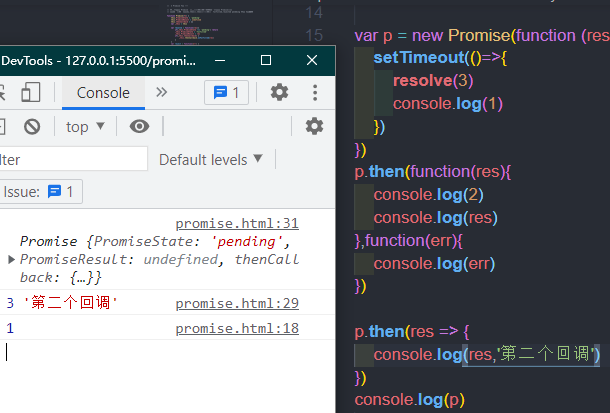Click console.log(p) at the editor bottom
The width and height of the screenshot is (610, 413).
410,400
